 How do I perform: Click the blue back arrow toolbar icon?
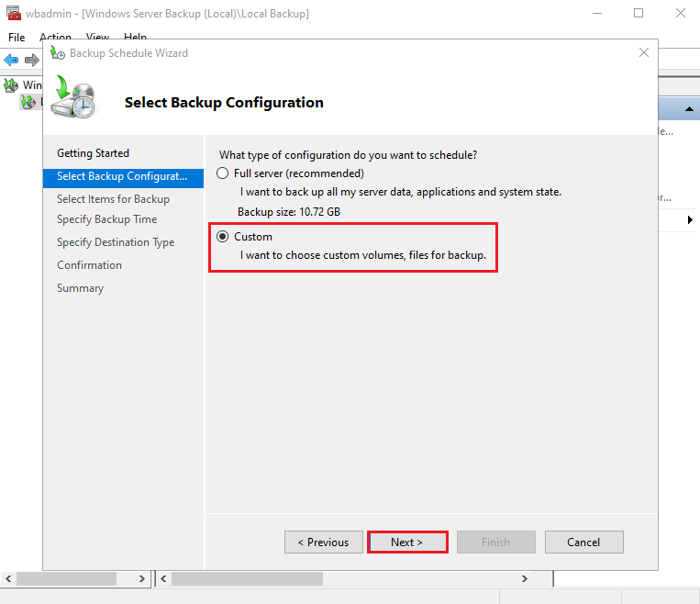pos(11,60)
